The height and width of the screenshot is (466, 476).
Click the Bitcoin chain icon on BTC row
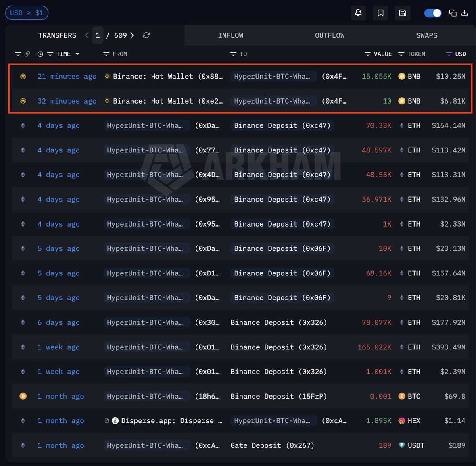pyautogui.click(x=23, y=396)
